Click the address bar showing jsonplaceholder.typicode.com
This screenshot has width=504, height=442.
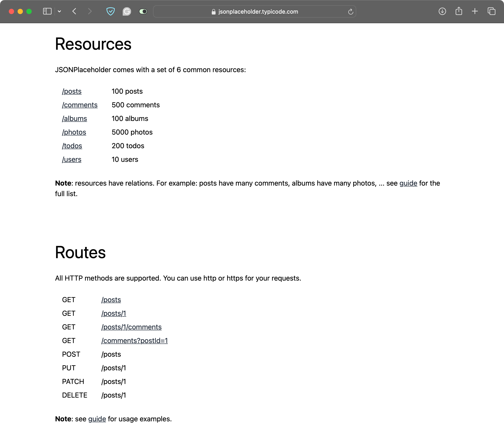coord(254,12)
